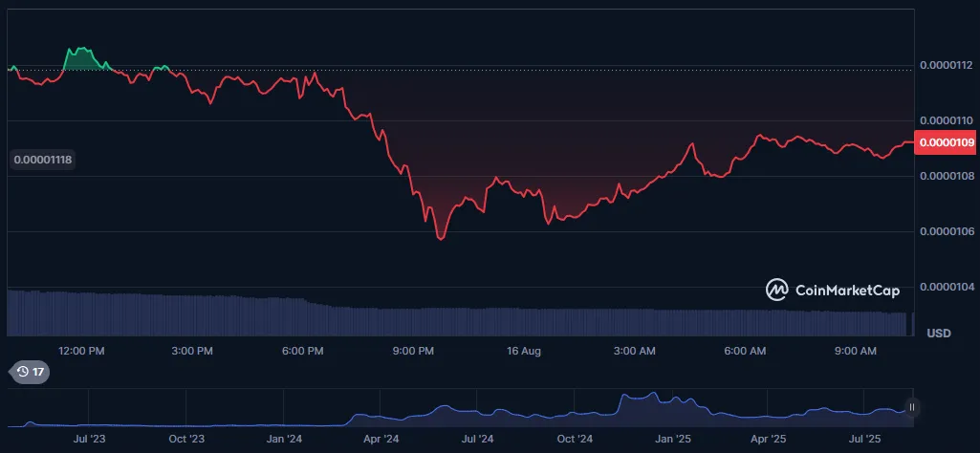Click the 3:00 AM time axis label
The height and width of the screenshot is (453, 980).
[x=634, y=352]
